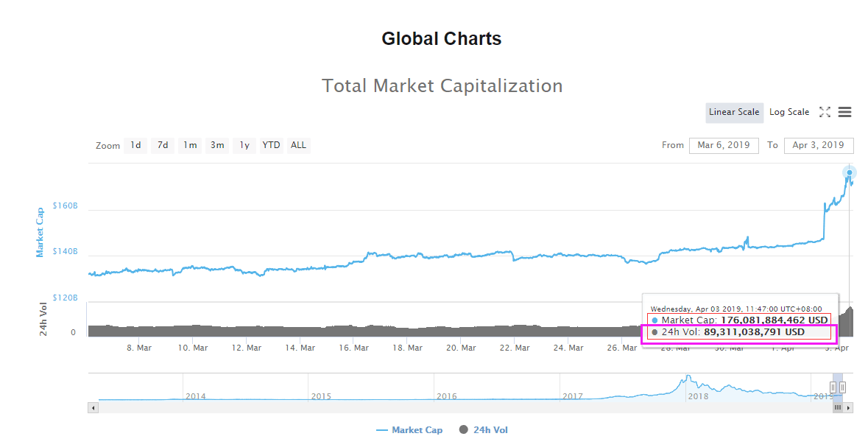
Task: Show ALL time range
Action: 298,145
